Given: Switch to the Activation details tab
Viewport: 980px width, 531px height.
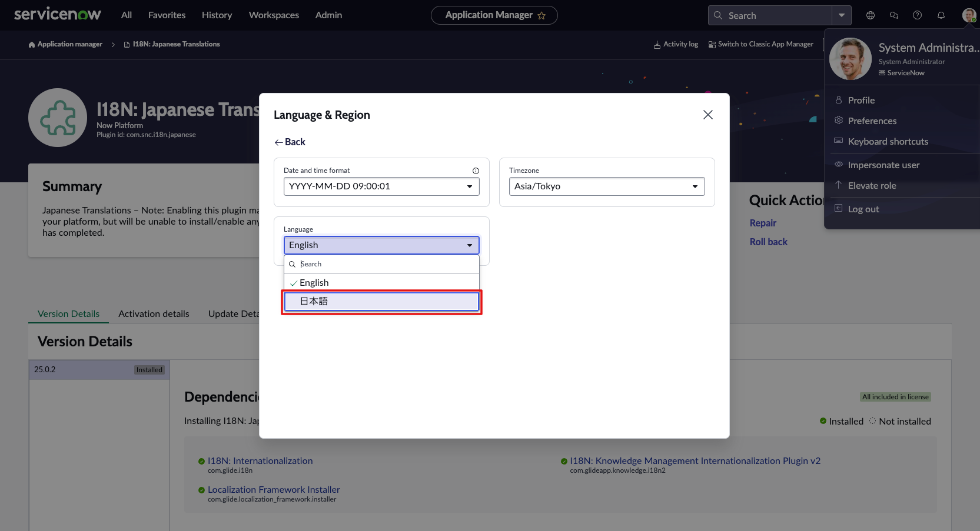Looking at the screenshot, I should click(154, 313).
